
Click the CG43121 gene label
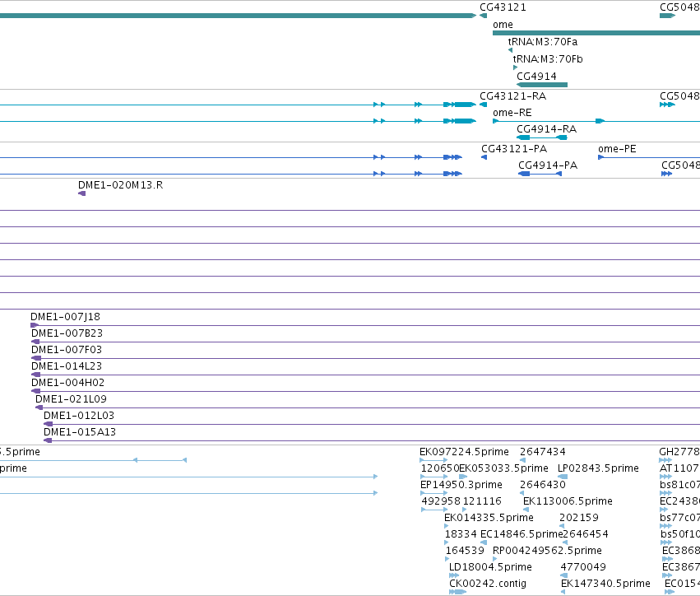[x=503, y=7]
